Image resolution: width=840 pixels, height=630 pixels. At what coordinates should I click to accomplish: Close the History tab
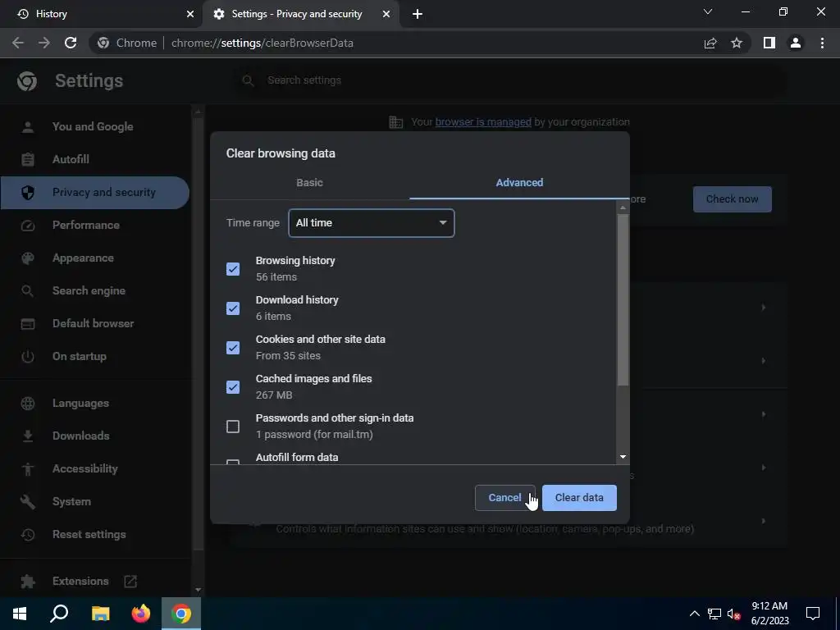point(190,14)
